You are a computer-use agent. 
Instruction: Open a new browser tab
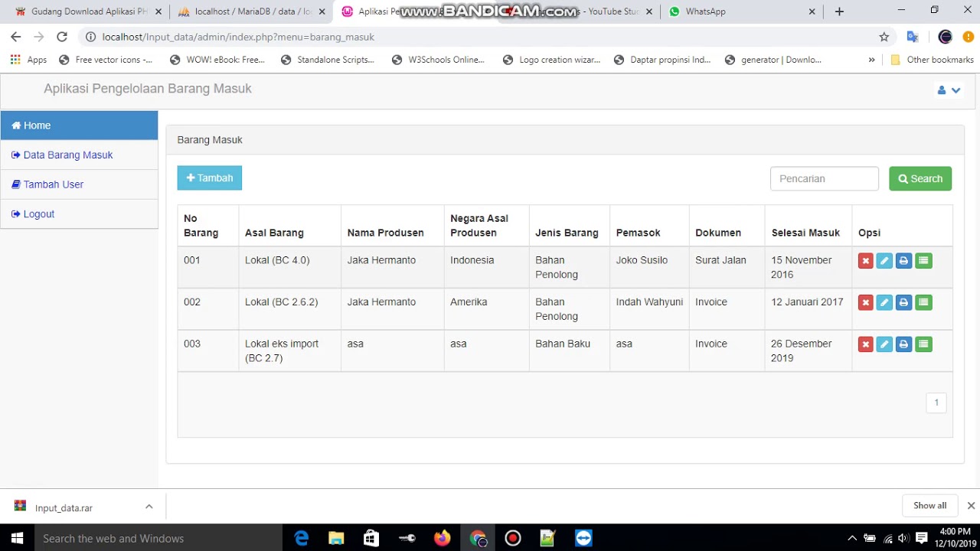click(x=839, y=11)
